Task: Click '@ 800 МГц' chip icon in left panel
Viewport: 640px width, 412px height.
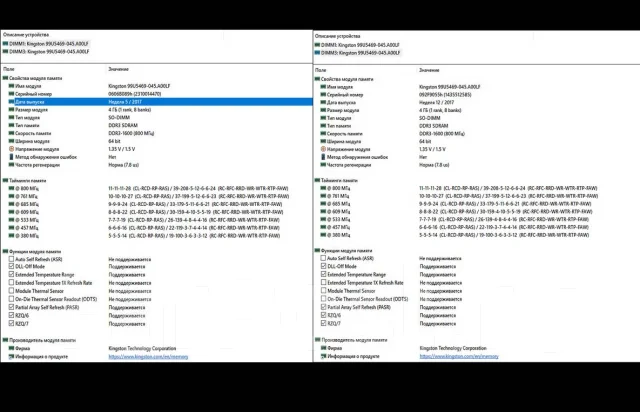Action: tap(11, 189)
